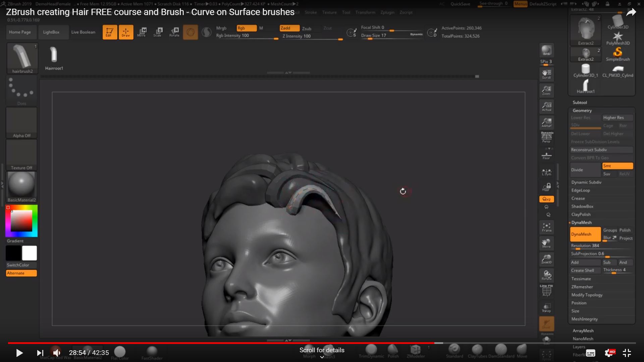This screenshot has height=362, width=644.
Task: Open the Tool menu
Action: 346,12
